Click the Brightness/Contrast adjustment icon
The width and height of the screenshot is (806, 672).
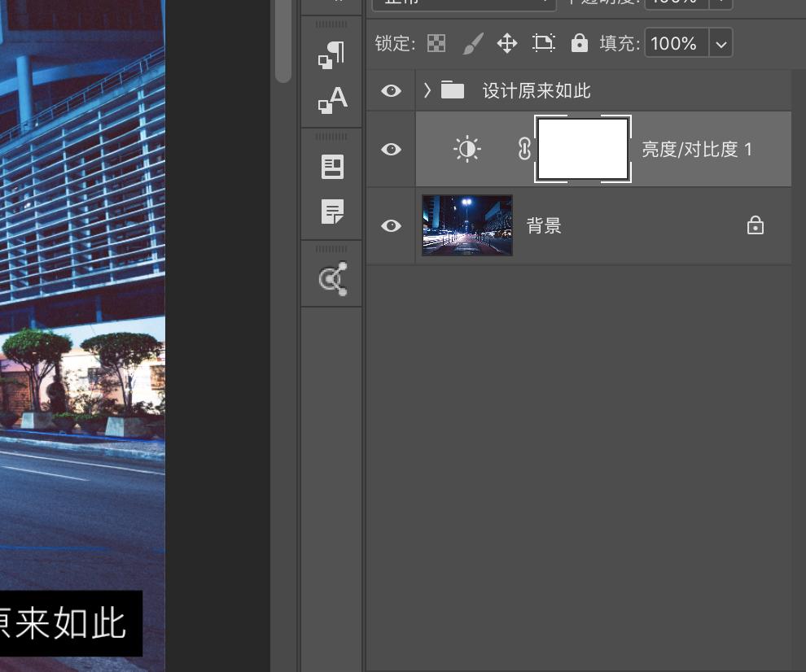click(468, 149)
